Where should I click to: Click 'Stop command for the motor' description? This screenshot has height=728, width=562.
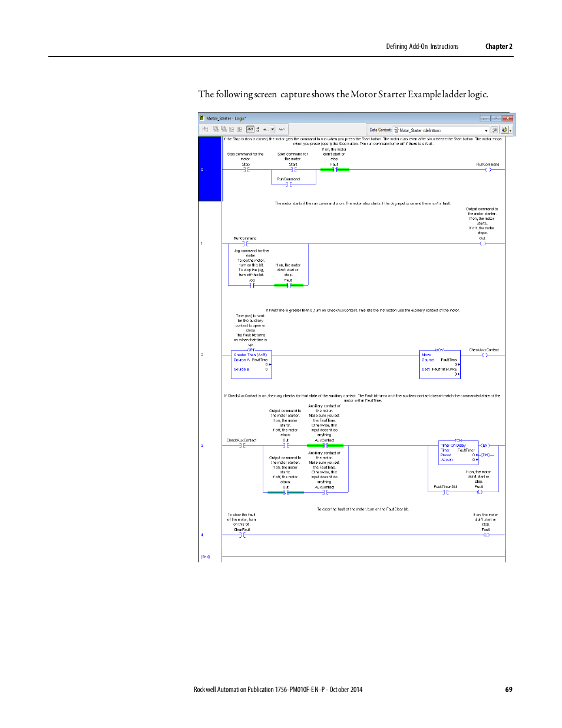point(246,156)
